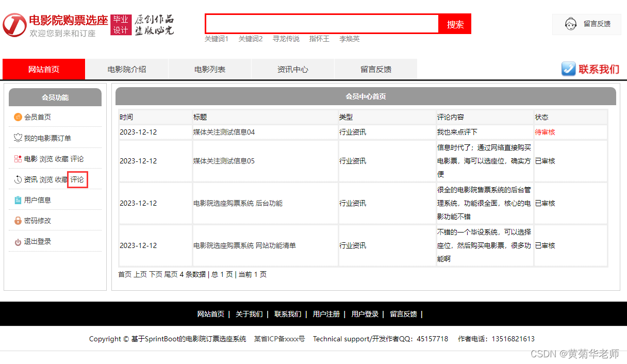Click footer link 用户登录
627x364 pixels.
pos(365,314)
